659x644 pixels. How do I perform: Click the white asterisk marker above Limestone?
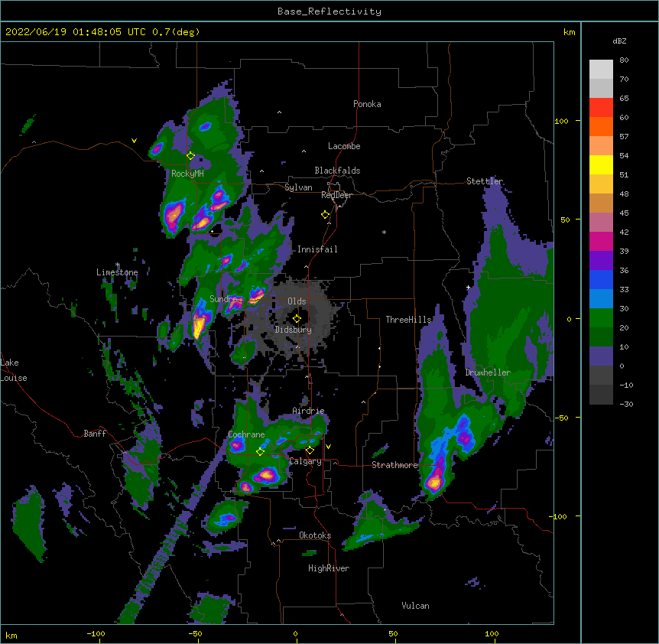coord(118,265)
